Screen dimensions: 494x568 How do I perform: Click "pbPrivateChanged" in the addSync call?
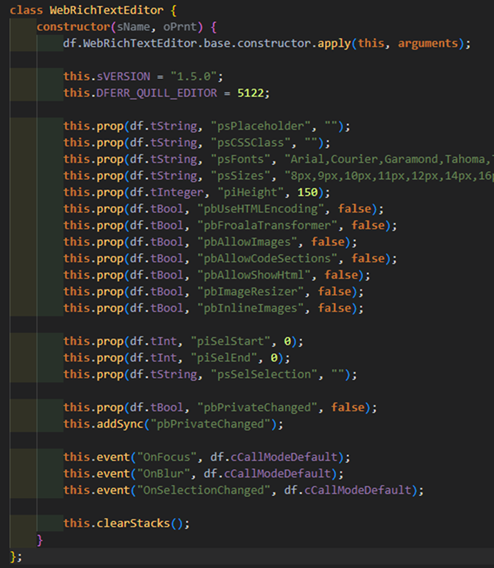coord(210,424)
